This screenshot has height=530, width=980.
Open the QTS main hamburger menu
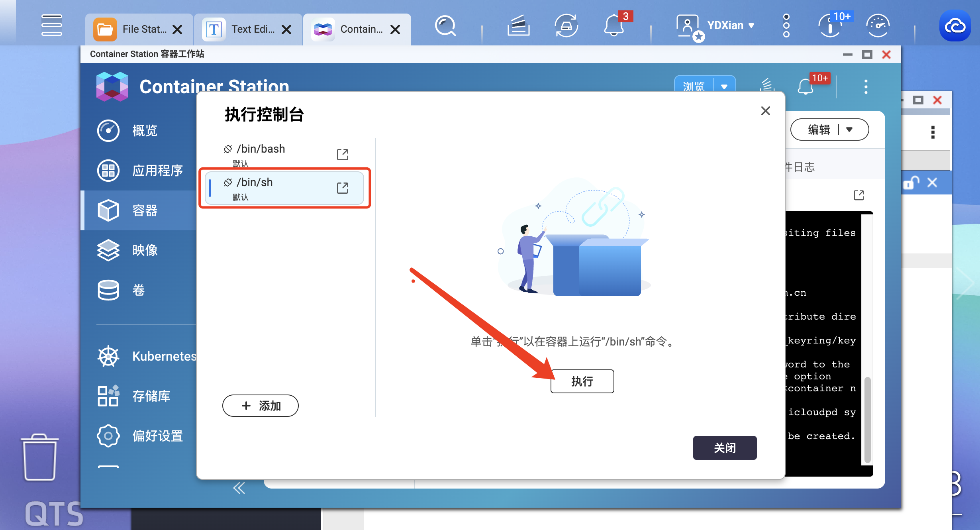51,25
